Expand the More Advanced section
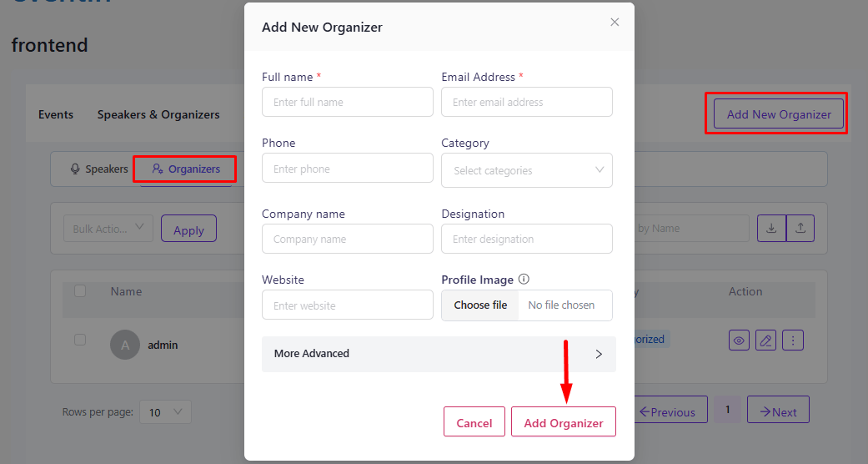868x464 pixels. (439, 354)
